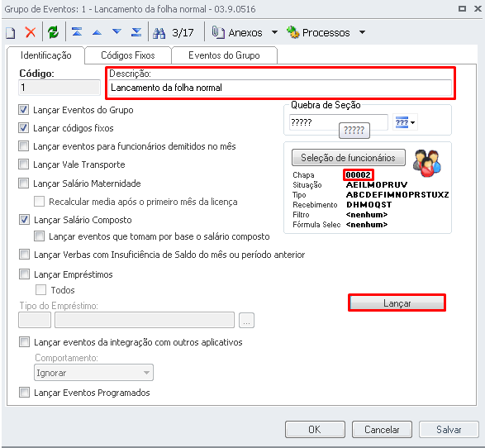The height and width of the screenshot is (448, 485).
Task: Check Lançar Eventos Programados checkbox
Action: tap(24, 393)
